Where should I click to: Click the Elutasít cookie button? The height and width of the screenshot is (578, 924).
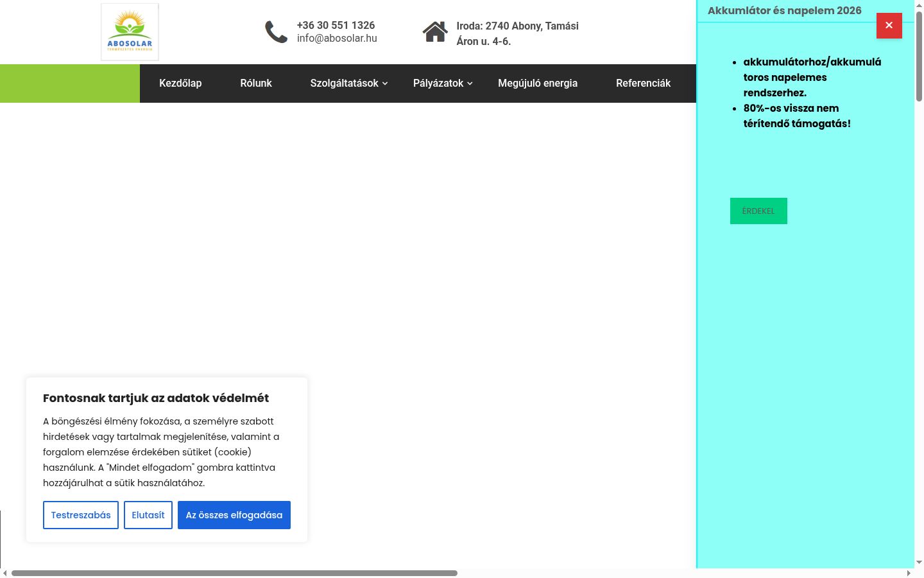pyautogui.click(x=148, y=515)
